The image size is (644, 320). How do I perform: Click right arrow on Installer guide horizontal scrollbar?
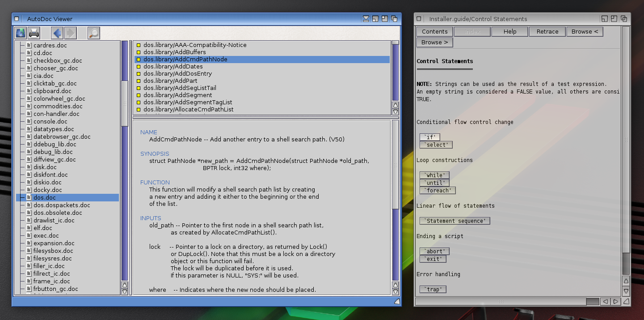pyautogui.click(x=615, y=302)
